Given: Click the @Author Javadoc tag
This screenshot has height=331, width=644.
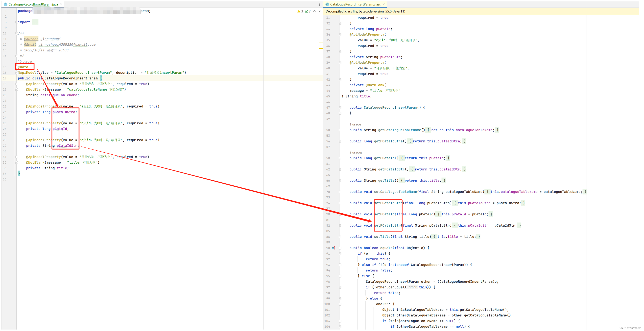Looking at the screenshot, I should 31,39.
